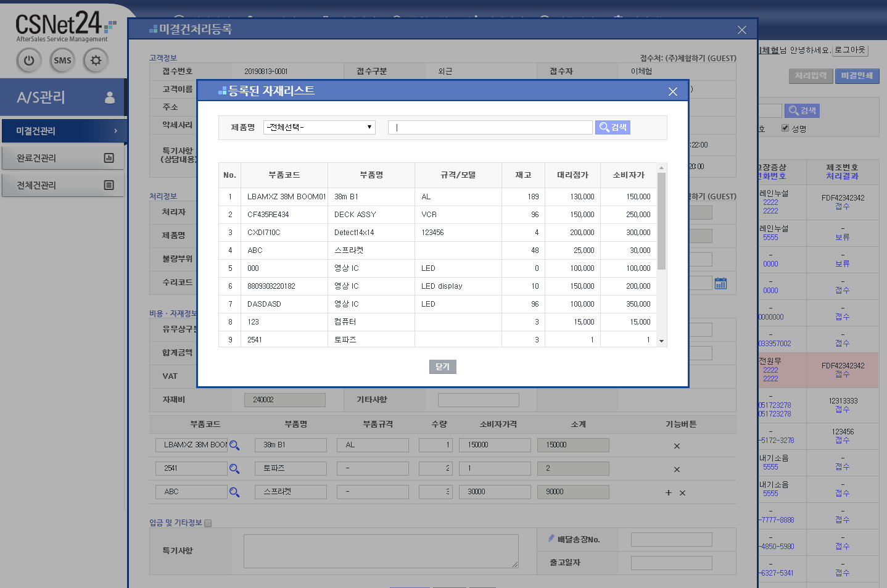Remove the 토파즈 material row
The width and height of the screenshot is (887, 588).
pos(677,470)
